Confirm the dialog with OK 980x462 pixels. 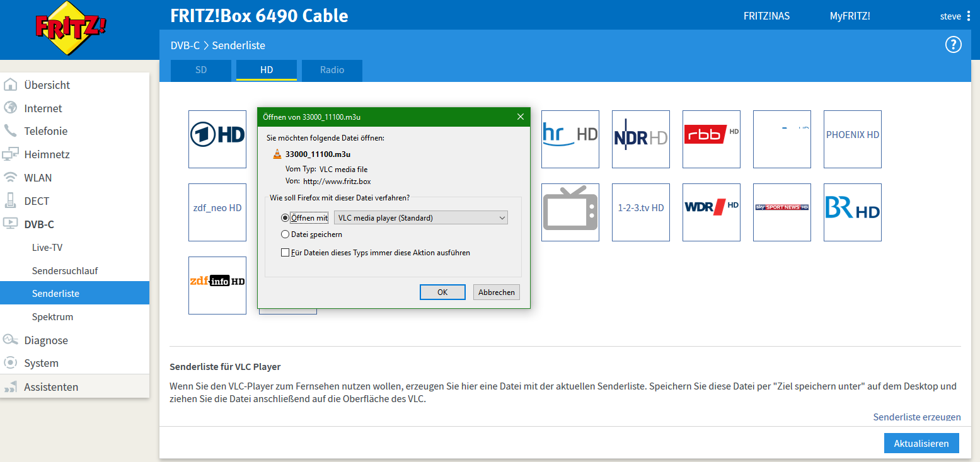tap(442, 292)
